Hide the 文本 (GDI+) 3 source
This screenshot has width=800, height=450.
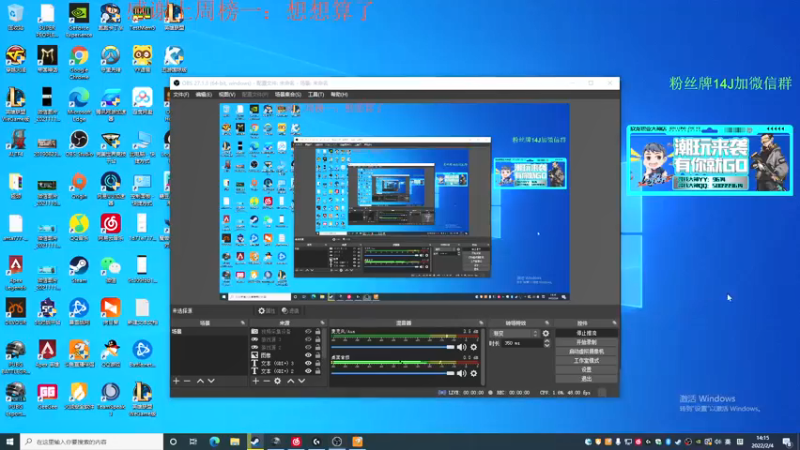pyautogui.click(x=308, y=363)
